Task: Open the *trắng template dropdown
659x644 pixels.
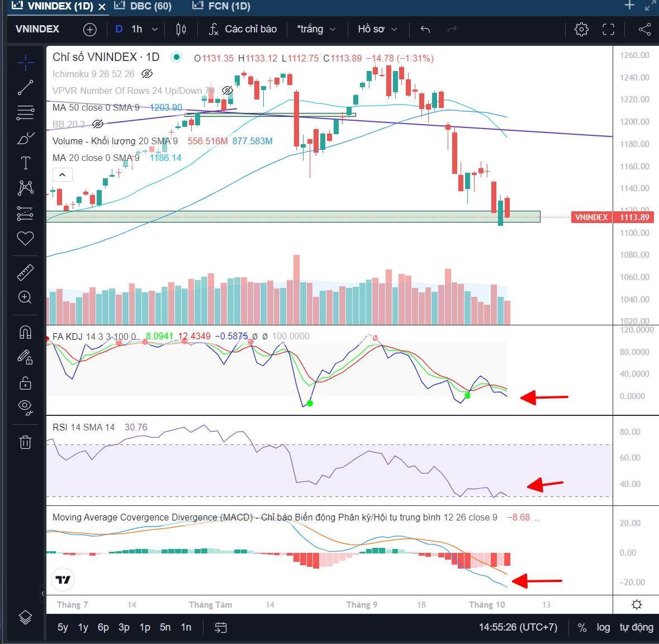Action: 316,30
